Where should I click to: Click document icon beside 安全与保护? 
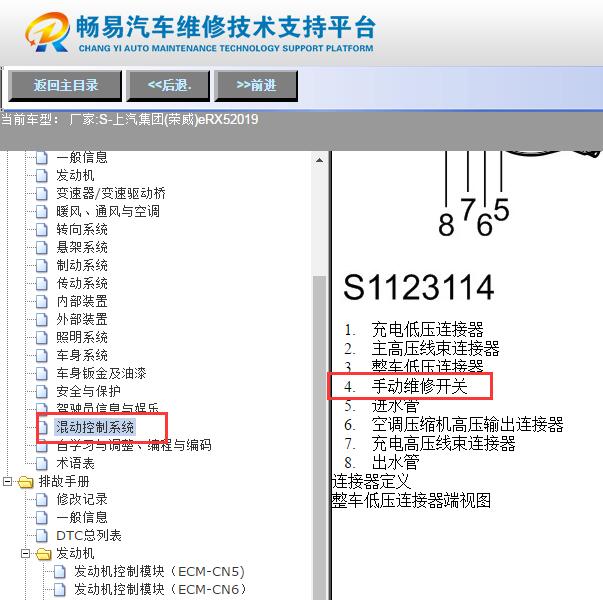[x=42, y=392]
